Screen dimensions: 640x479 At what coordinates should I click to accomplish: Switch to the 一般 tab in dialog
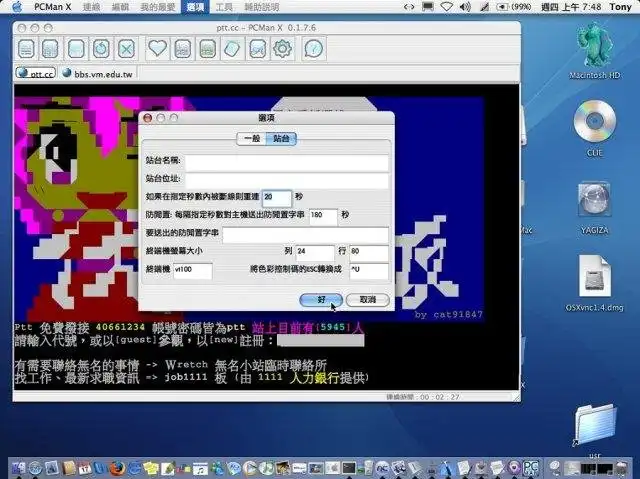point(252,138)
